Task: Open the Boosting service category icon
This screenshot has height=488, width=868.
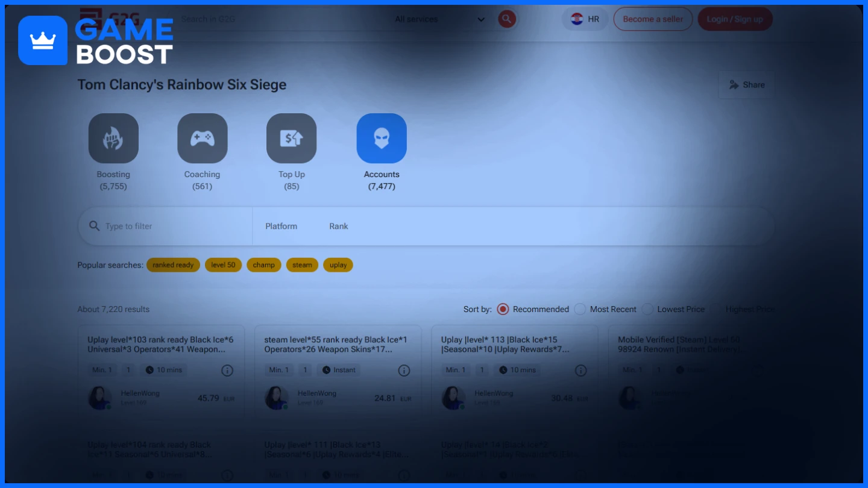Action: click(113, 139)
